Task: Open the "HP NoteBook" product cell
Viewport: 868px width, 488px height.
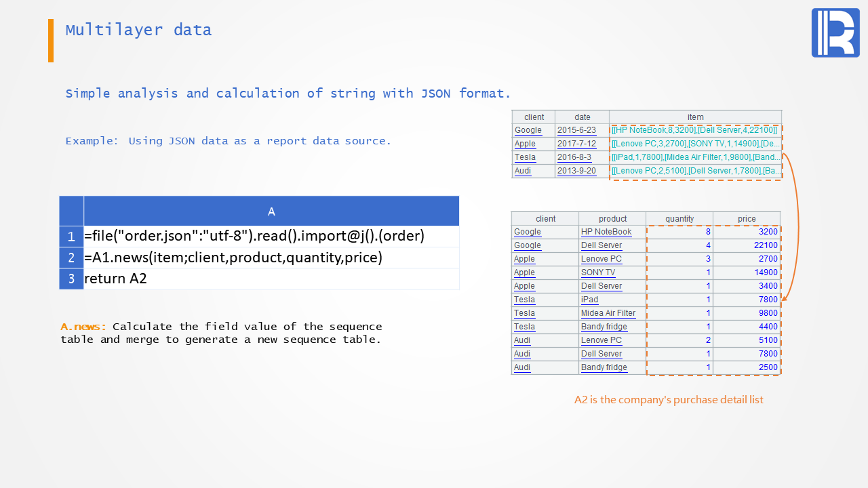Action: 612,232
